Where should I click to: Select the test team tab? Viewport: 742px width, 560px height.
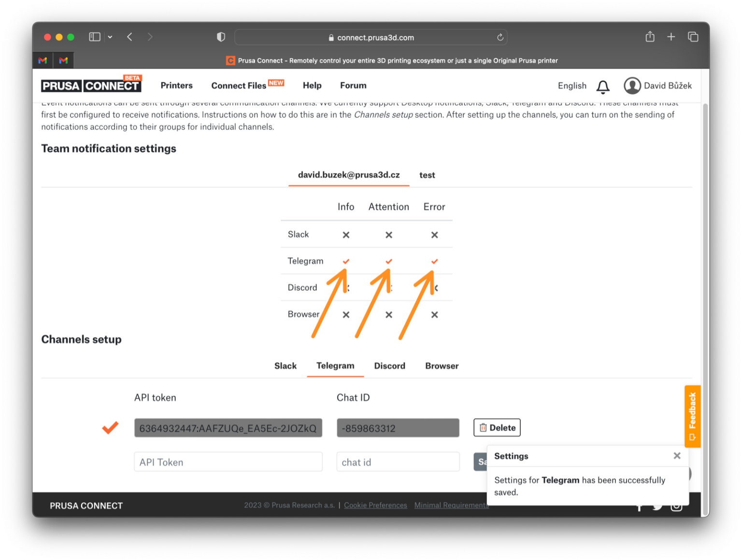click(427, 175)
